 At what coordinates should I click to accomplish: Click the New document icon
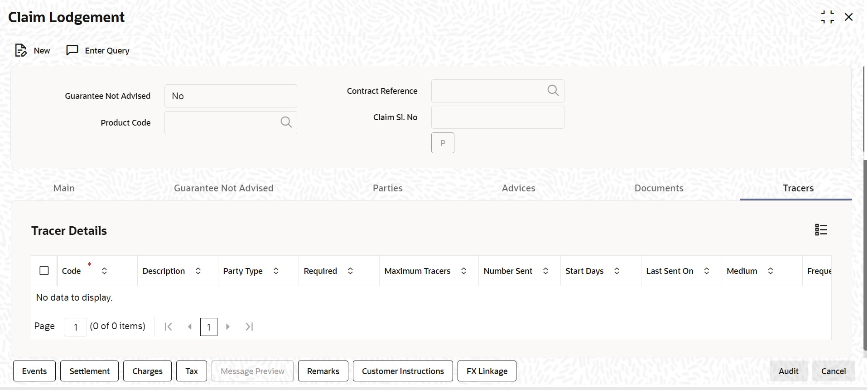[x=21, y=50]
